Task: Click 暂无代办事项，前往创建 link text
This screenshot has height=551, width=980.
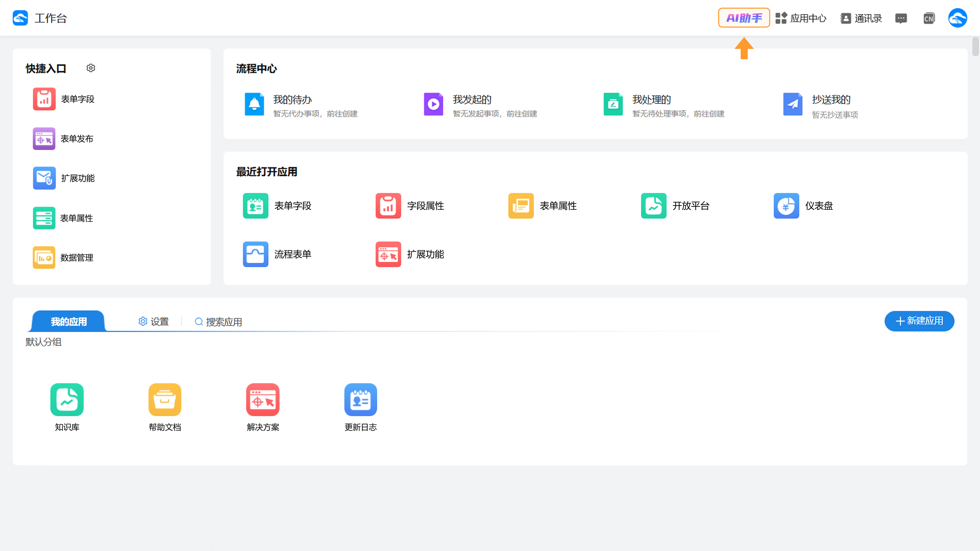Action: (315, 114)
